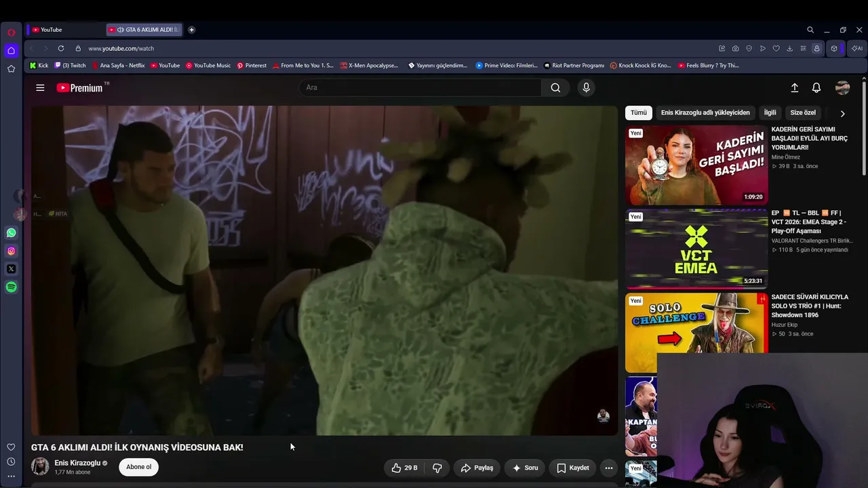Open YouTube notifications bell
This screenshot has width=868, height=488.
pyautogui.click(x=816, y=87)
